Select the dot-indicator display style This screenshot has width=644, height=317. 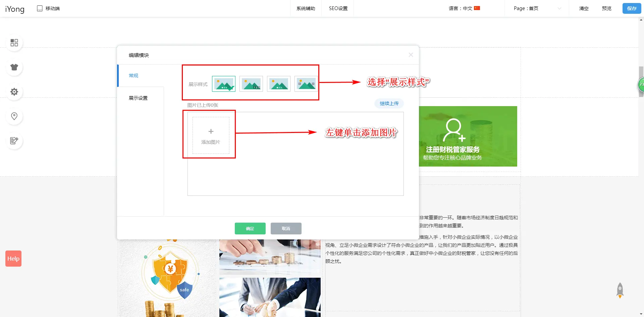[224, 84]
